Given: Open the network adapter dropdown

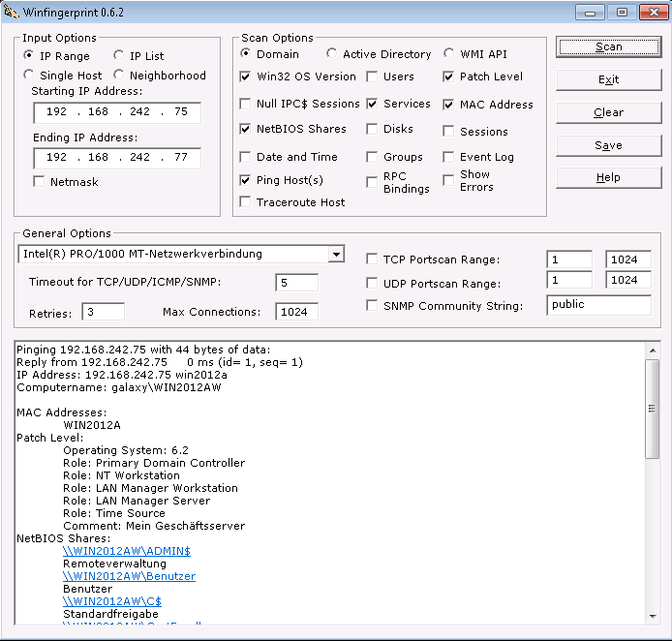Looking at the screenshot, I should click(x=335, y=255).
